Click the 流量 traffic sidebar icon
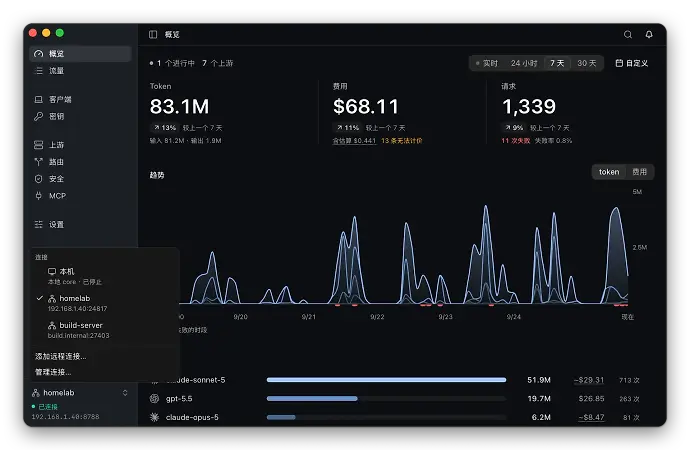 click(x=39, y=70)
